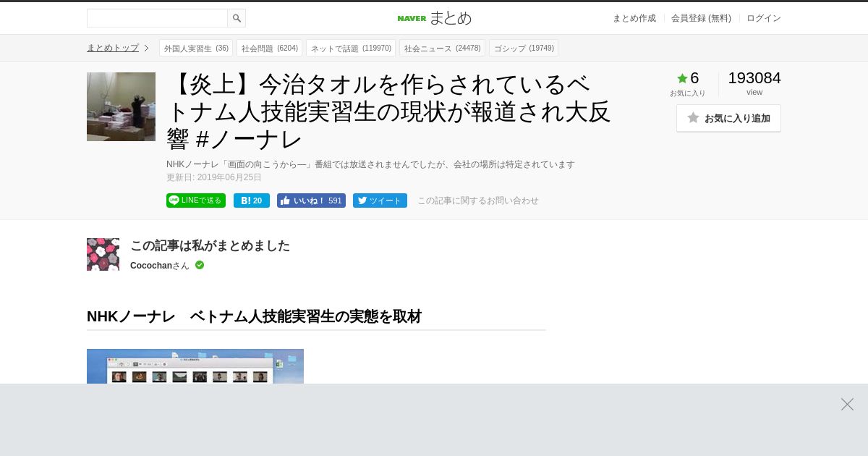Select ネットで話題 (119970) tag
868x456 pixels.
coord(351,48)
